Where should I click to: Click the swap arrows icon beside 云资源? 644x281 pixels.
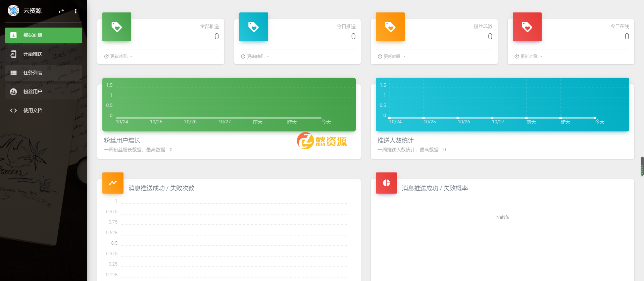(x=61, y=11)
